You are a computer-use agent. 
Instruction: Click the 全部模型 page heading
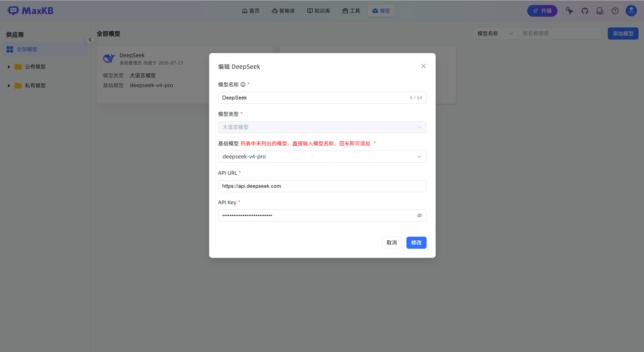(108, 34)
